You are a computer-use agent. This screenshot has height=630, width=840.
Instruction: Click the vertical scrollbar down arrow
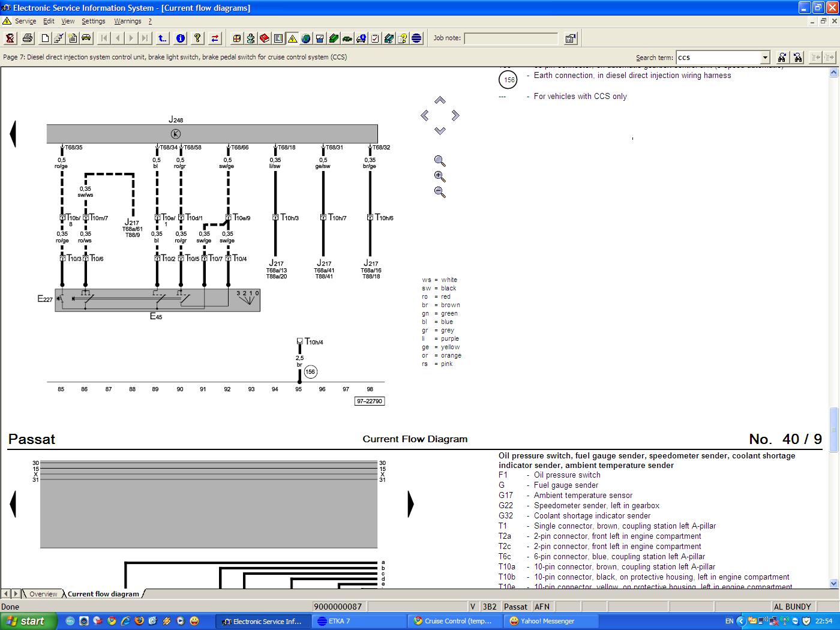click(x=833, y=583)
